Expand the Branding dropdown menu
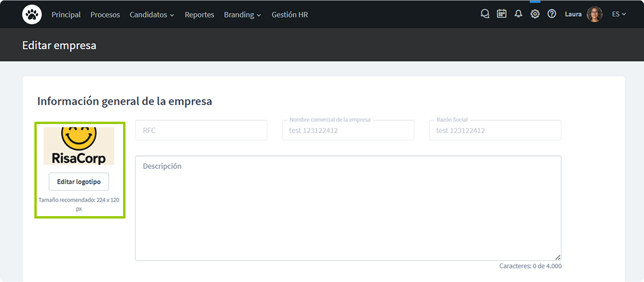Viewport: 644px width, 282px height. point(242,15)
